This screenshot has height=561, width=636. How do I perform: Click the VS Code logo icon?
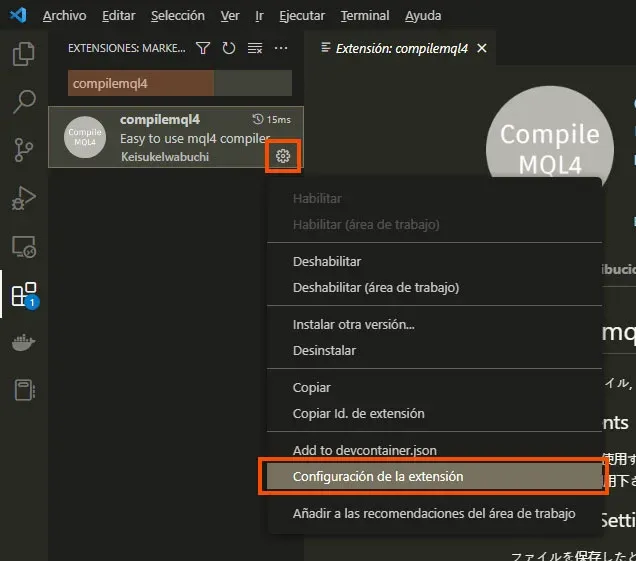pyautogui.click(x=18, y=15)
